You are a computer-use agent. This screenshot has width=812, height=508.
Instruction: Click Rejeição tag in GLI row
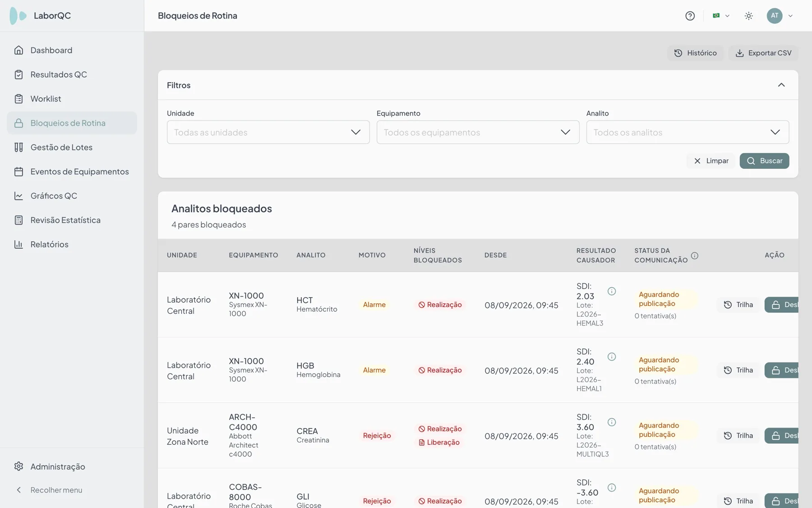click(377, 501)
